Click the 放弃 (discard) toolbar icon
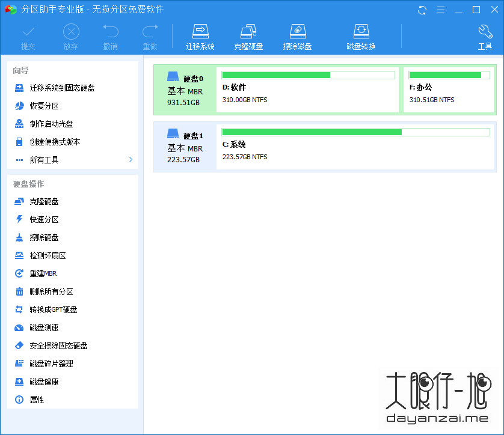Image resolution: width=504 pixels, height=435 pixels. (71, 37)
